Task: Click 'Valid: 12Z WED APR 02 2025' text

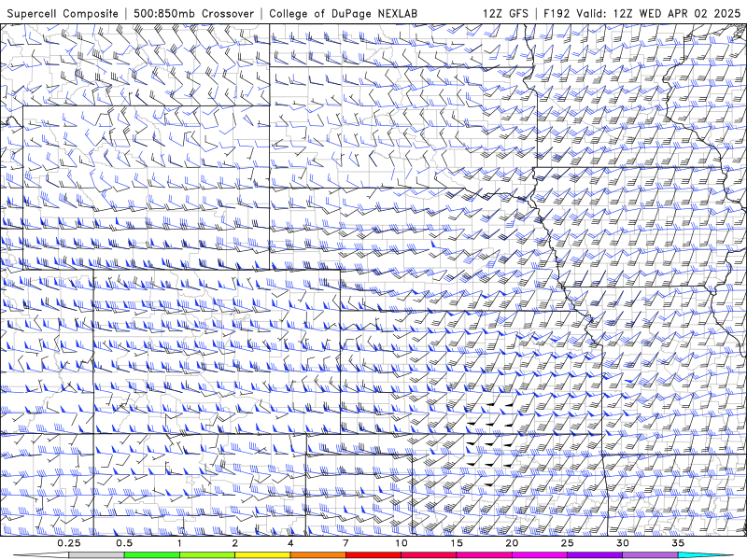Action: pos(658,13)
